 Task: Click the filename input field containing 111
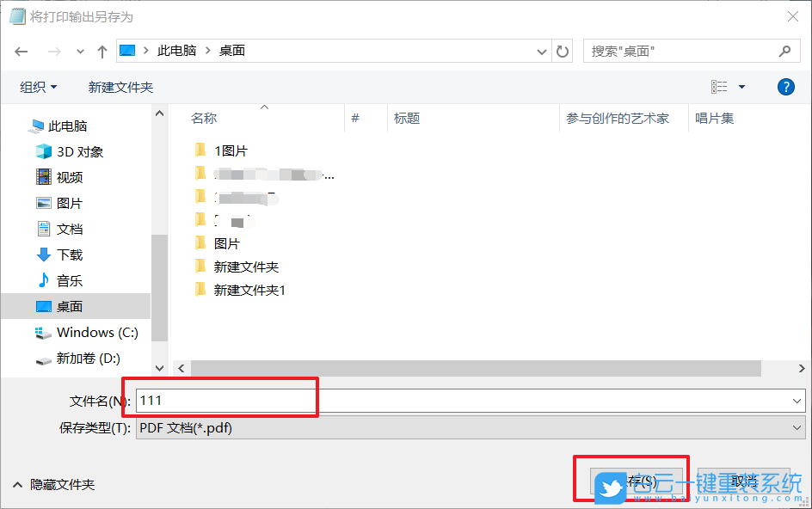point(224,400)
